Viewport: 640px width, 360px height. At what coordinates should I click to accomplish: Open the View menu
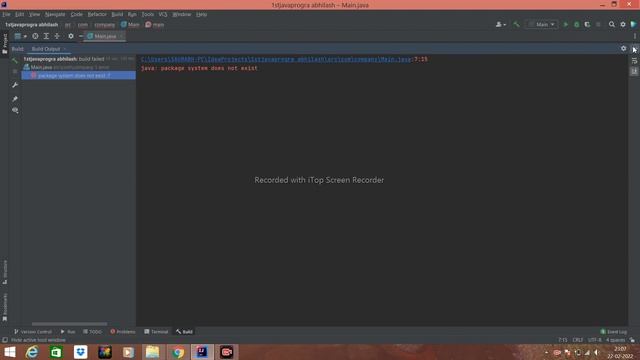[34, 14]
